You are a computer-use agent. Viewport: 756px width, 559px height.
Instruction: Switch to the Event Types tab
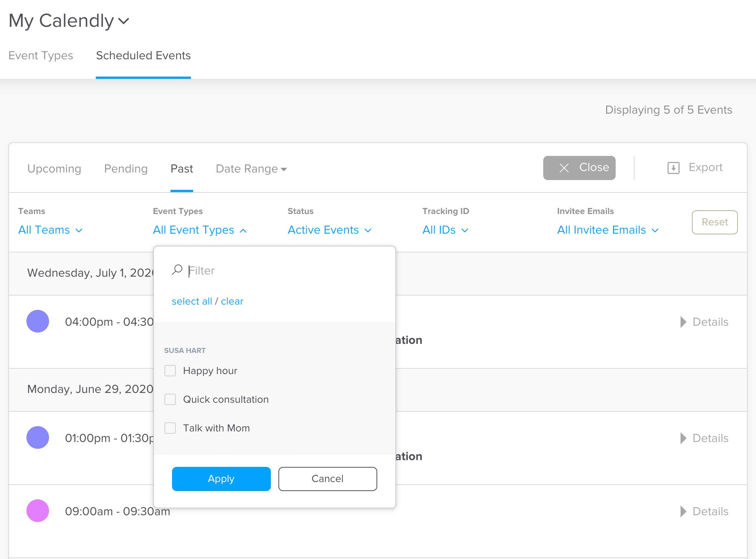41,55
